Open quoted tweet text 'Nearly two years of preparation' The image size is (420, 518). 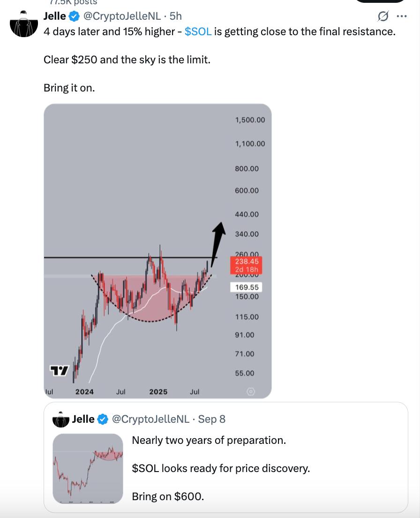click(x=209, y=440)
